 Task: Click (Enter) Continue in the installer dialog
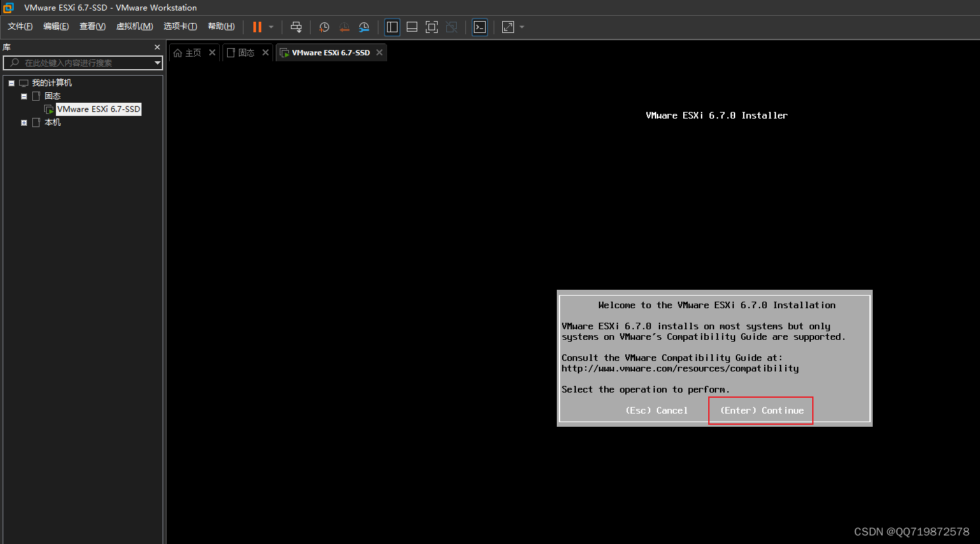pyautogui.click(x=762, y=410)
